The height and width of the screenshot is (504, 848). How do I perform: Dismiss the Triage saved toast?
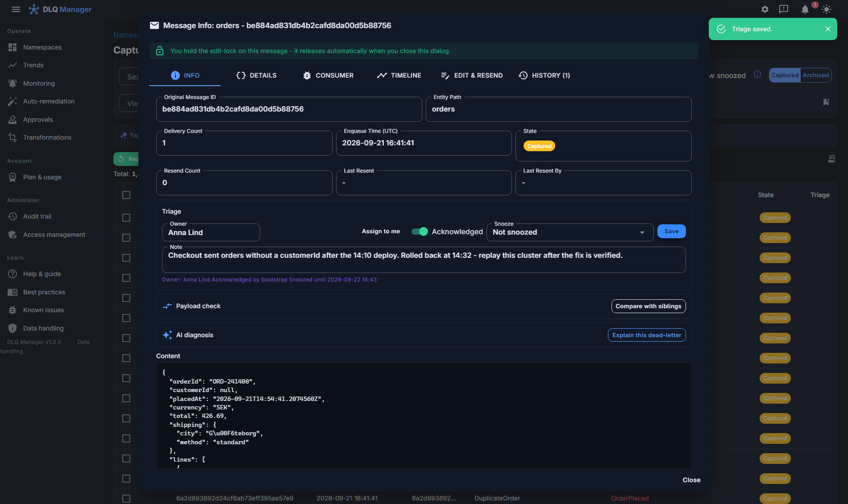point(828,29)
